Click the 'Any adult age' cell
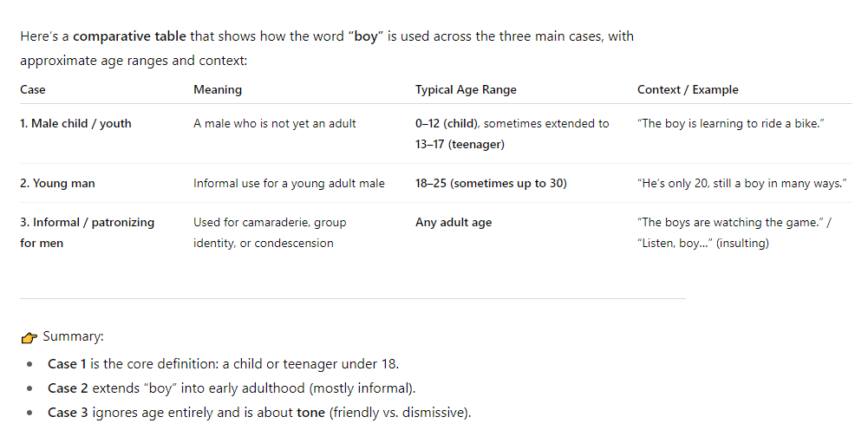The width and height of the screenshot is (868, 430). pyautogui.click(x=454, y=223)
